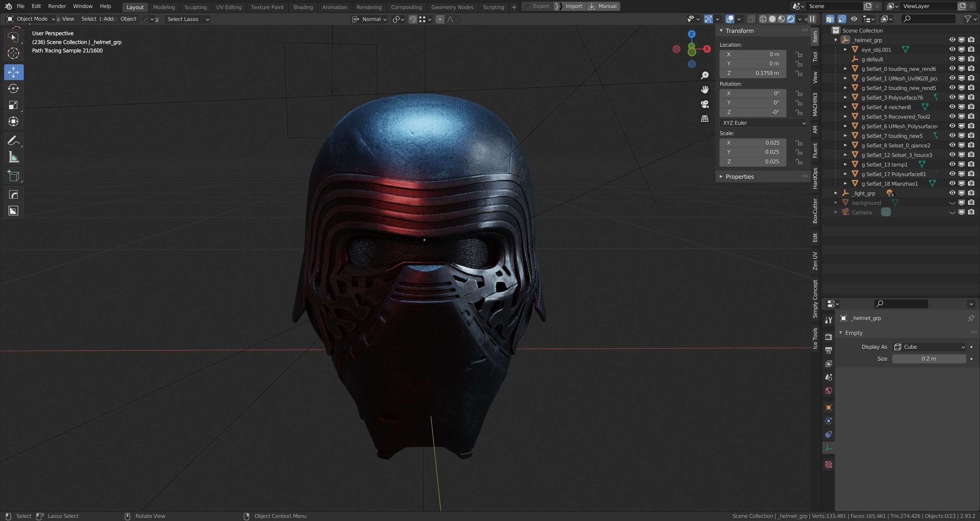Open Normal transform orientation dropdown

coord(369,19)
